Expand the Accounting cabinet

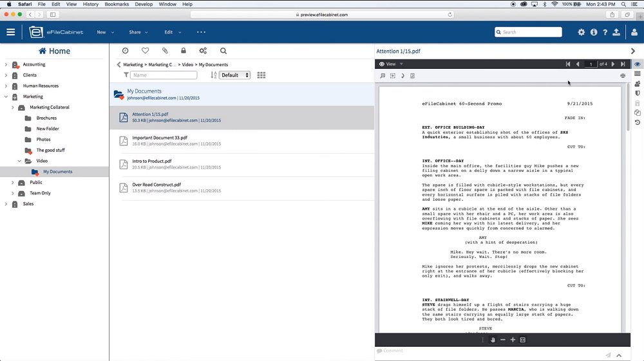coord(6,64)
